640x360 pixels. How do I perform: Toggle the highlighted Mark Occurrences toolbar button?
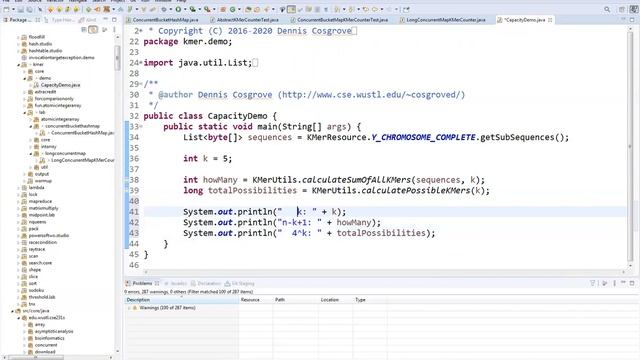[x=291, y=9]
